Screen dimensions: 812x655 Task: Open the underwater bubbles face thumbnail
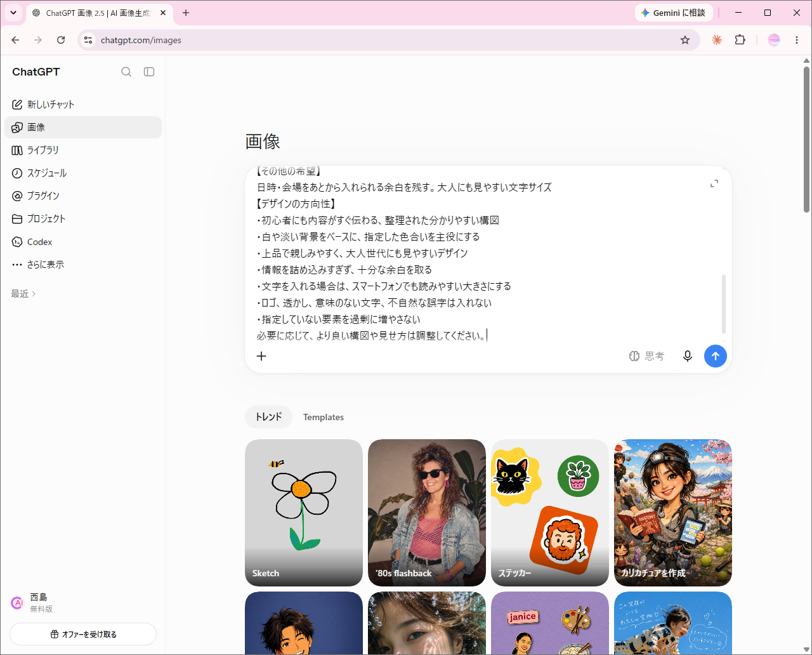pyautogui.click(x=427, y=623)
